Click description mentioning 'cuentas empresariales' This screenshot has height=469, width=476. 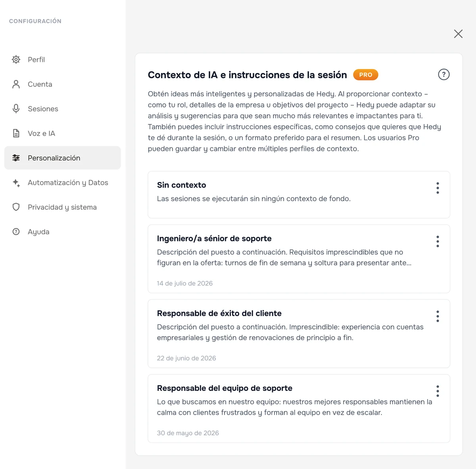pos(290,332)
